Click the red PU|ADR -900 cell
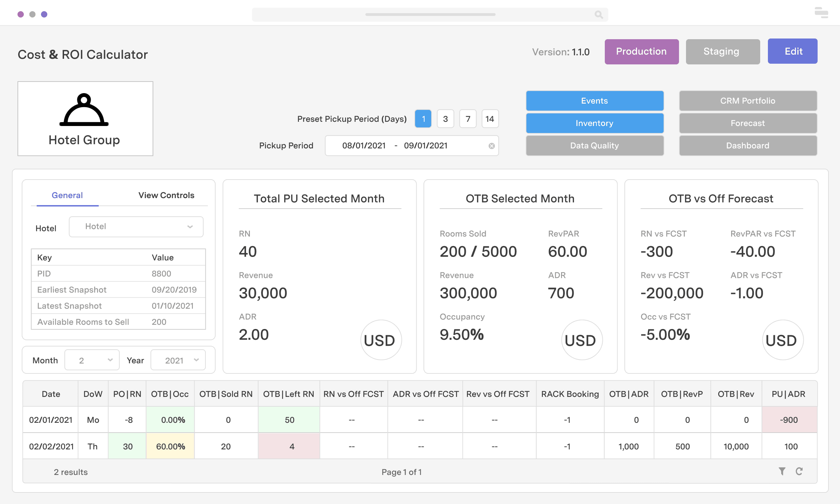The image size is (840, 504). click(789, 420)
